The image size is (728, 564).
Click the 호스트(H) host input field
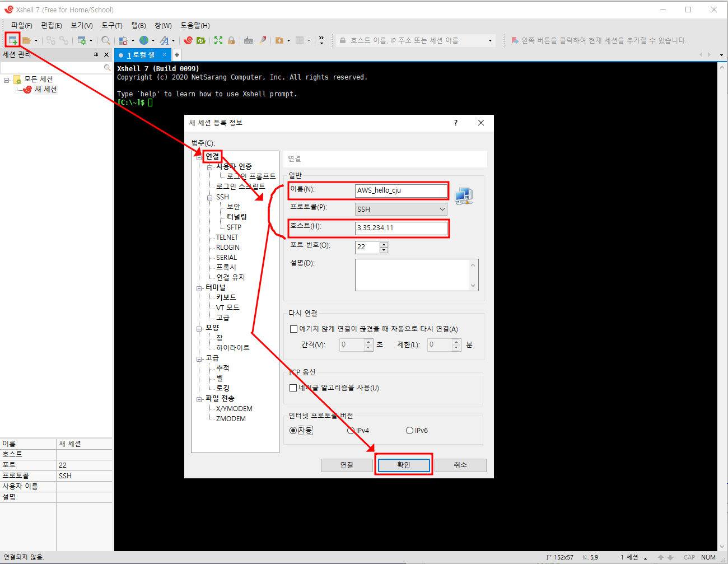(x=401, y=228)
